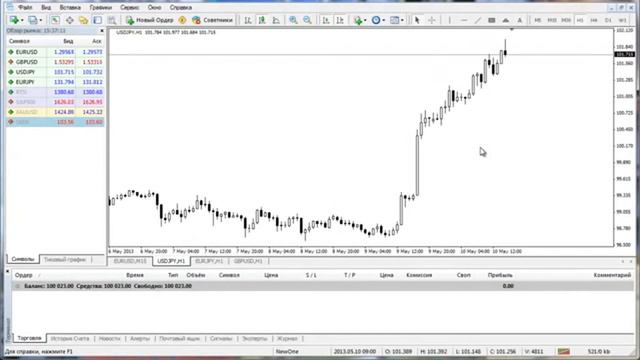Sort by the Время column header
640x360 pixels.
tap(135, 275)
